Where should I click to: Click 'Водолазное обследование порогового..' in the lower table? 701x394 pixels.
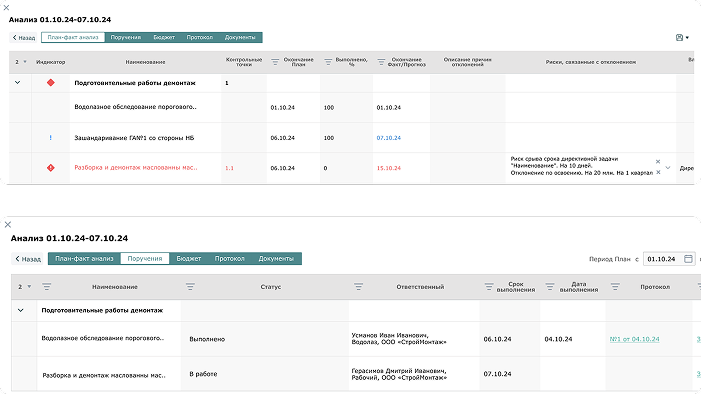pos(102,338)
